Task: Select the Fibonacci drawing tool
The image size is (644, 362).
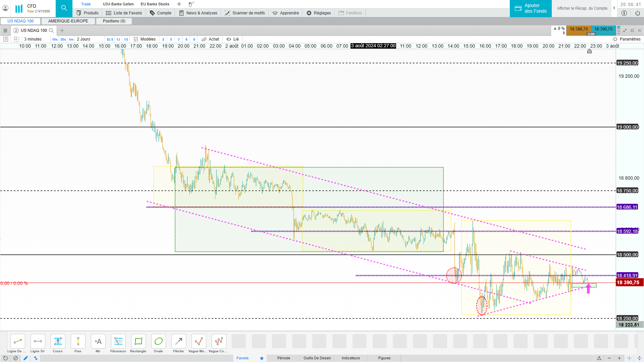Action: point(118,342)
